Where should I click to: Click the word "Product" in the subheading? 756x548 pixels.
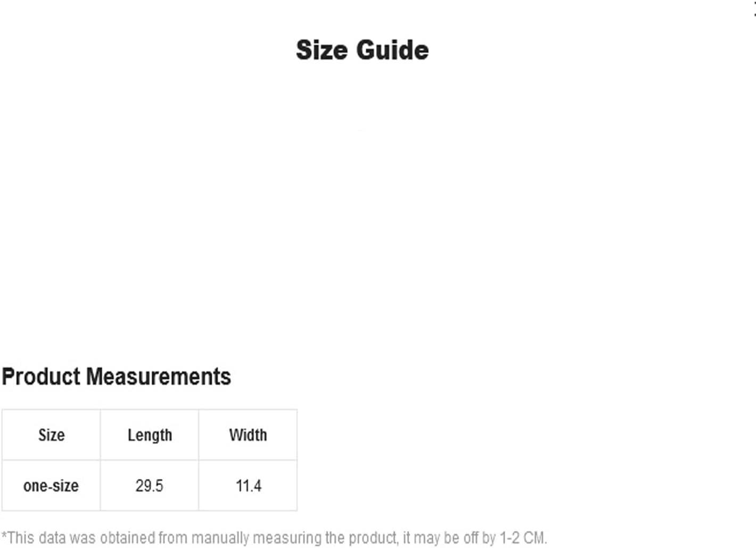tap(41, 377)
